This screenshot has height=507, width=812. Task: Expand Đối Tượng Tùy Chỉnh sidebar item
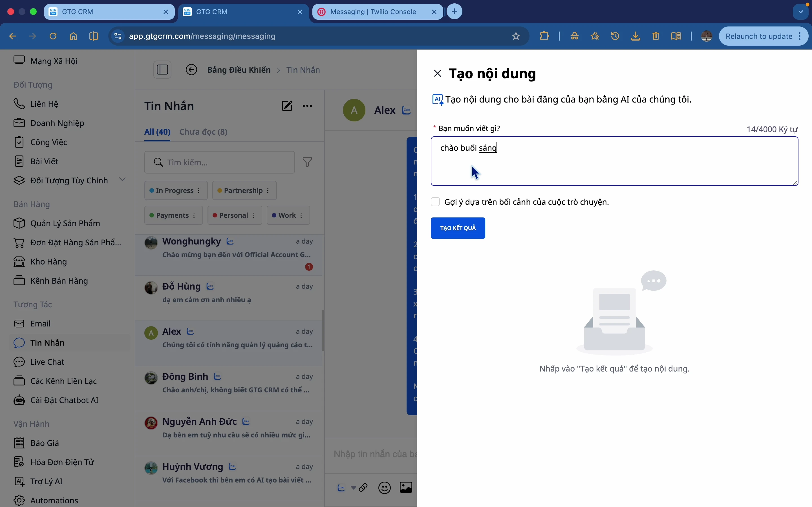123,180
